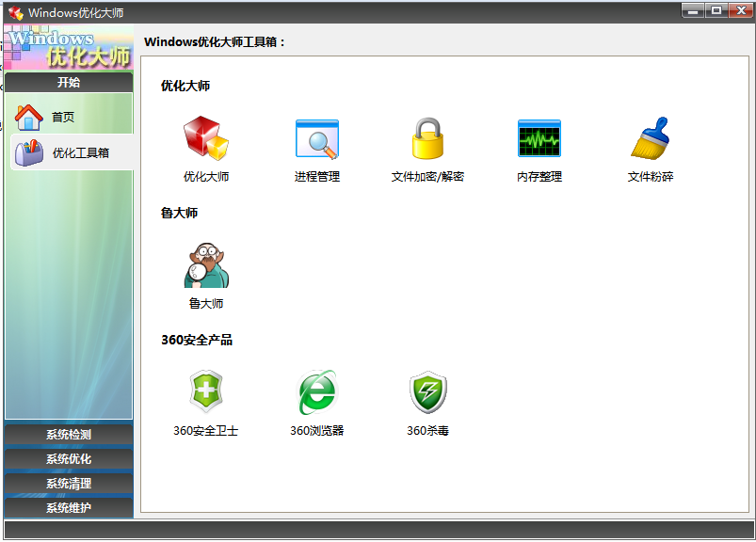This screenshot has width=756, height=542.
Task: Expand the 系统优化 sidebar section
Action: tap(69, 459)
